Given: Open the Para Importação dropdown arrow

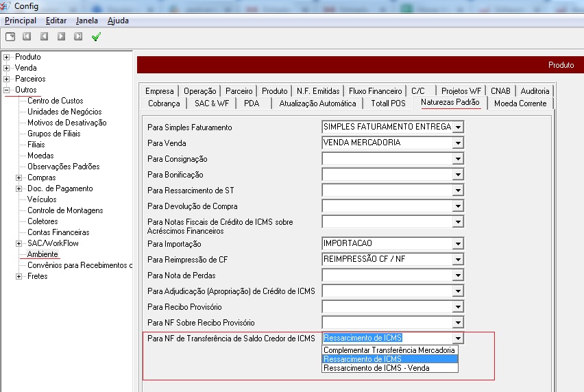Looking at the screenshot, I should (x=458, y=244).
